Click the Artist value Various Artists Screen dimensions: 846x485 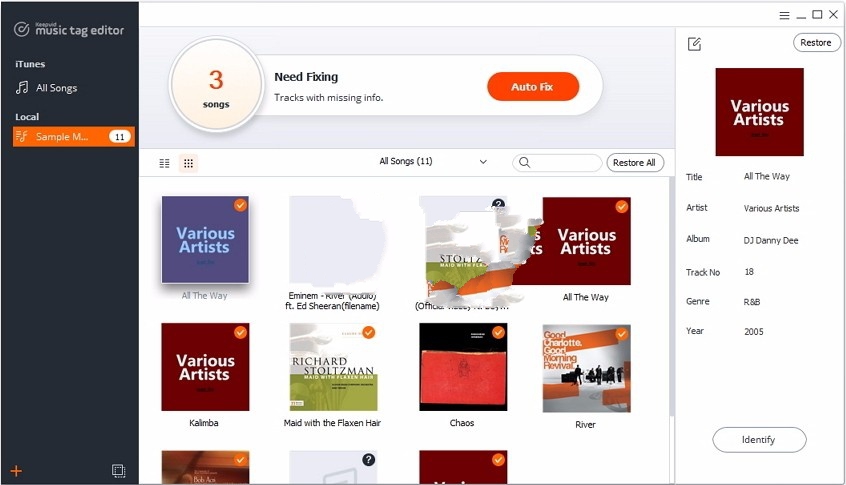[772, 208]
